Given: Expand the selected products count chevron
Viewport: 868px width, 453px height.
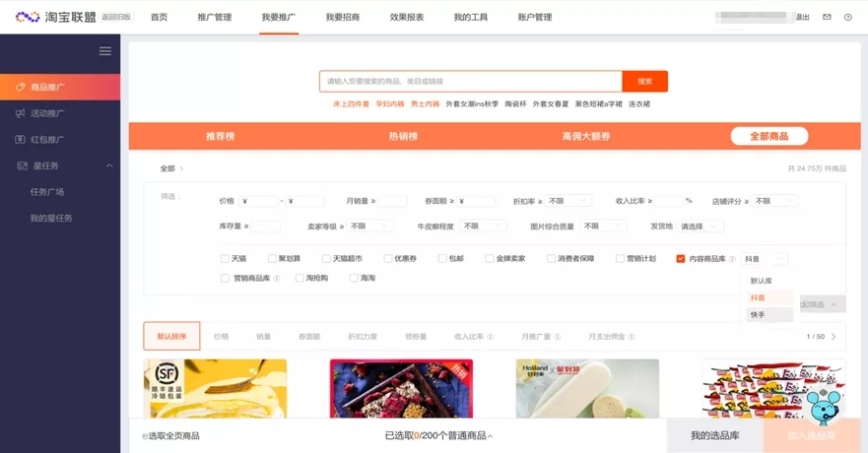Looking at the screenshot, I should [x=490, y=436].
